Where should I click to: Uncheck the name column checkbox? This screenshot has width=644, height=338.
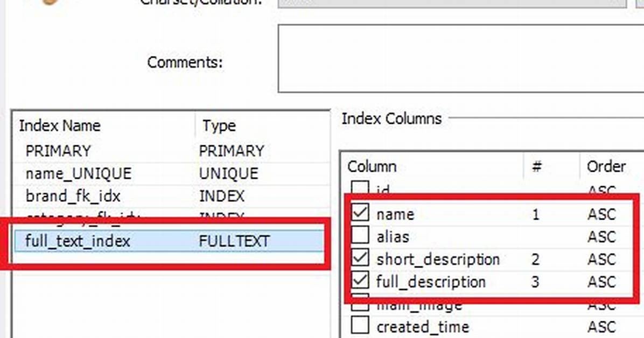360,213
